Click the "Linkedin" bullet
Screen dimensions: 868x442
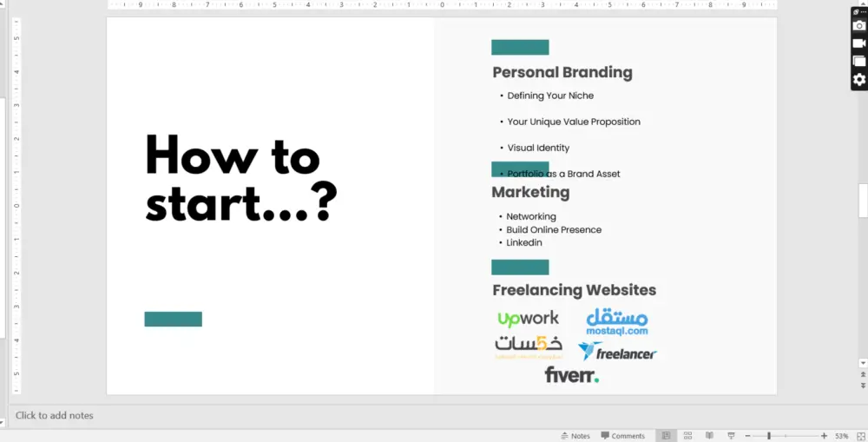point(523,242)
